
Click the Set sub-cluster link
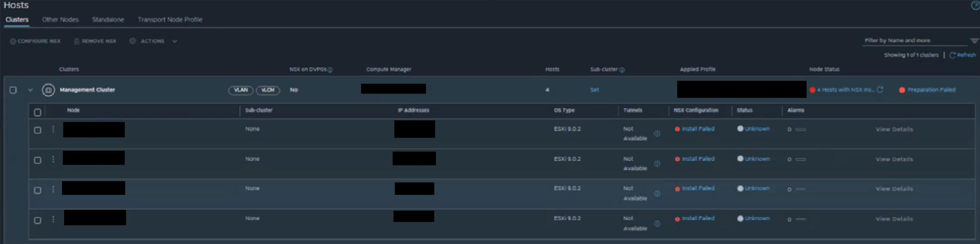point(595,90)
